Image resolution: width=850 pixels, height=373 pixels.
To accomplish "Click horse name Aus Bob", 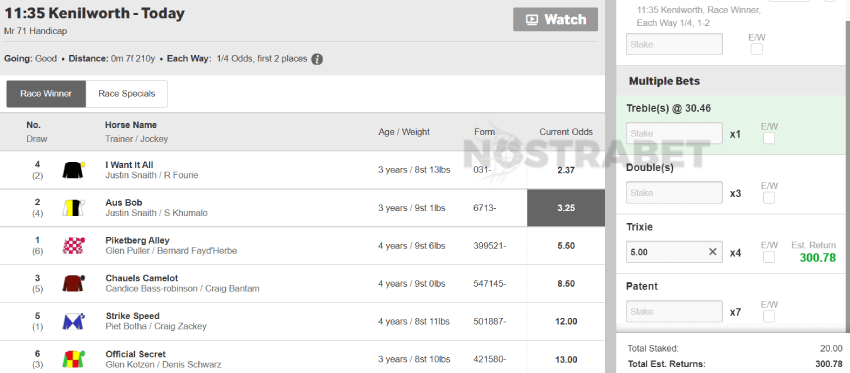I will tap(124, 202).
